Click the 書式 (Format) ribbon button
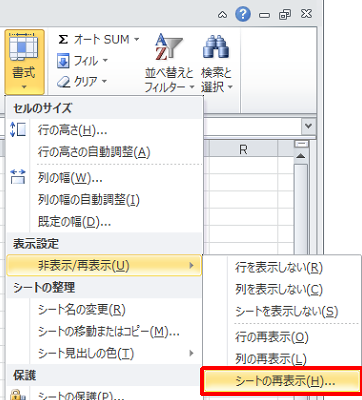The image size is (362, 400). (x=24, y=62)
